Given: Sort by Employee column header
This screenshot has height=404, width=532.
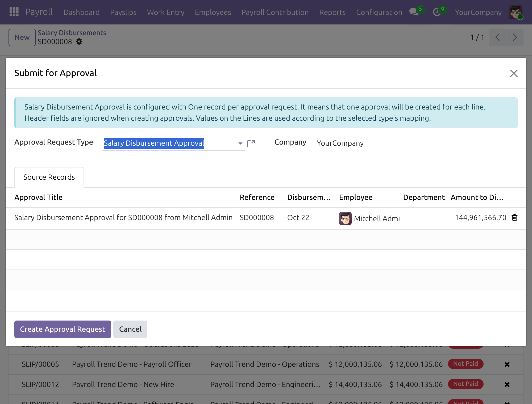Looking at the screenshot, I should coord(356,197).
